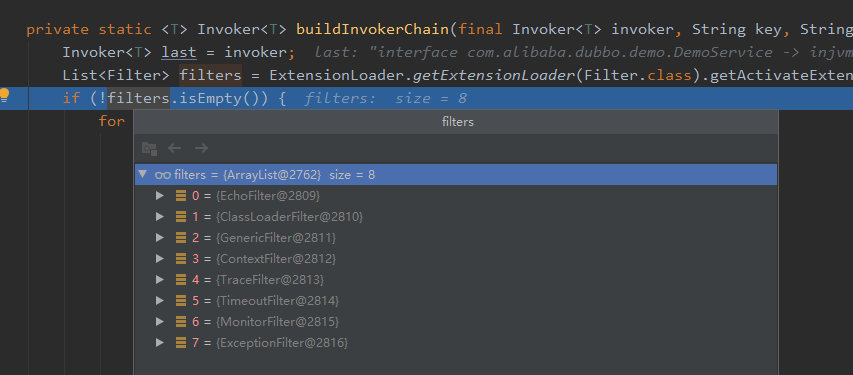Click the glasses icon beside filters variable
Viewport: 853px width, 375px height.
163,175
